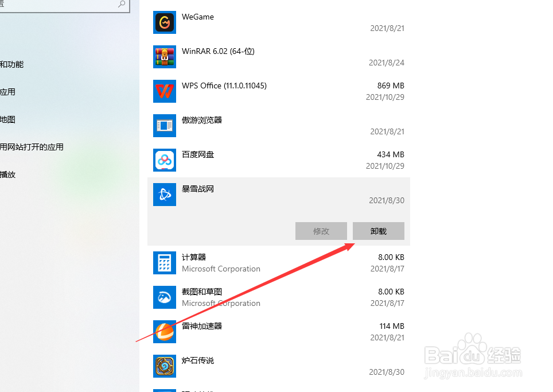553x392 pixels.
Task: Click the 2021/8/24 date of WinRAR
Action: [387, 63]
